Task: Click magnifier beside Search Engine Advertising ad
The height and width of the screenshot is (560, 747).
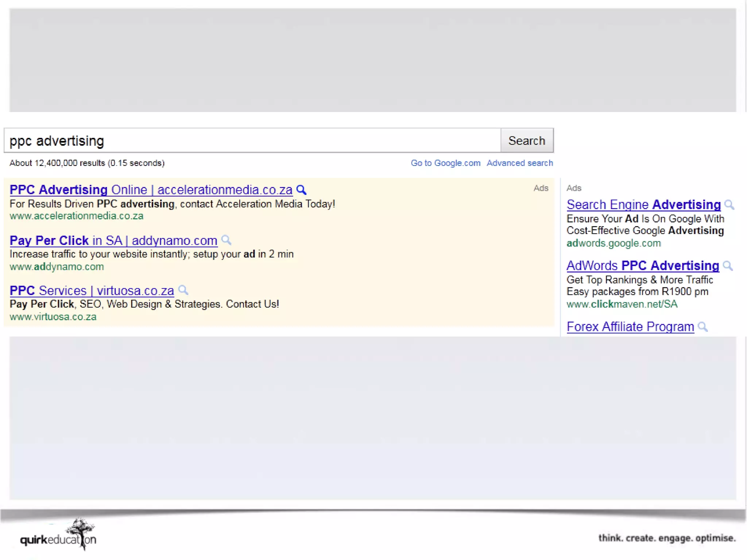Action: pos(729,205)
